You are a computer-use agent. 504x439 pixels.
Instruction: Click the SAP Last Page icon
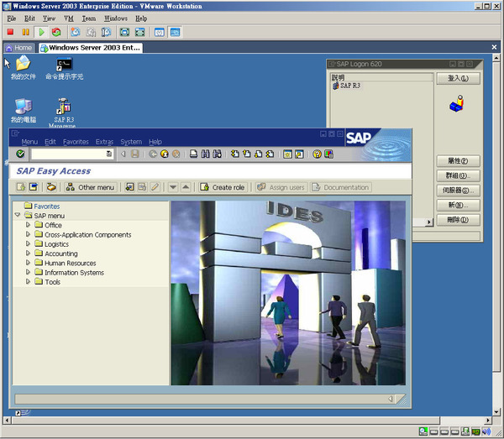[270, 154]
